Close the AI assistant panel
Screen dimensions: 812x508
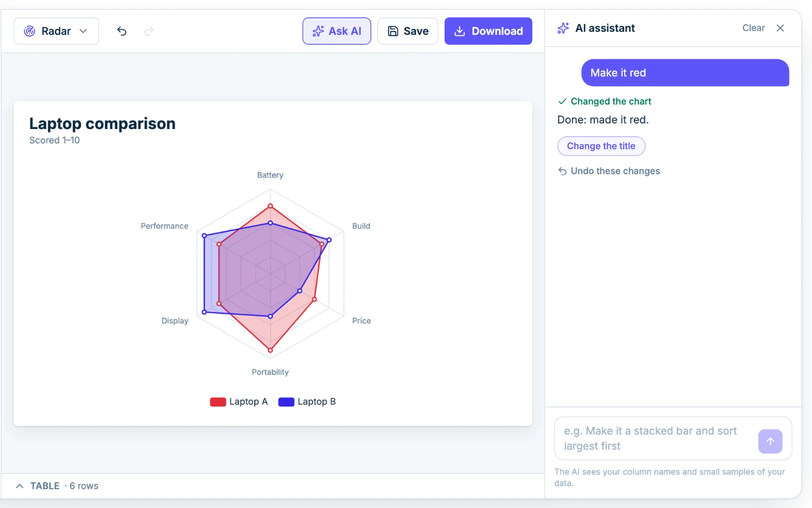pos(780,28)
